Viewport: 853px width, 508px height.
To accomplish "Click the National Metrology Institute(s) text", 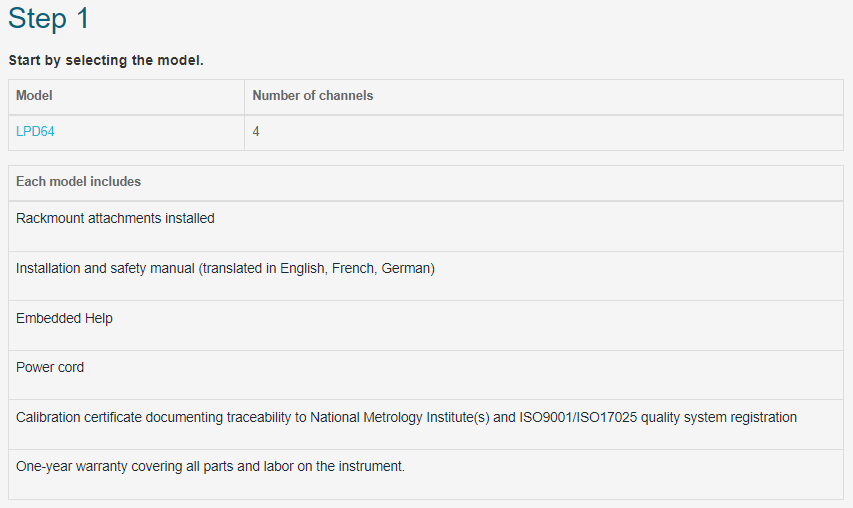I will click(400, 417).
